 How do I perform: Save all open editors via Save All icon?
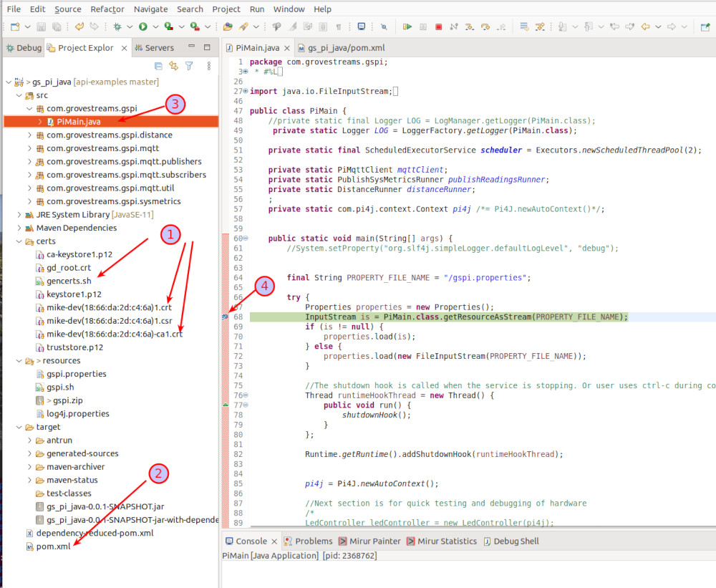tap(56, 25)
